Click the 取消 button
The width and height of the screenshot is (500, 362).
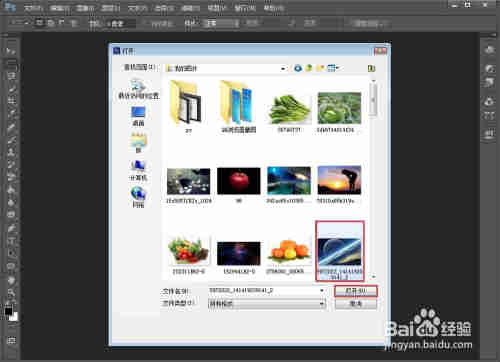click(x=356, y=304)
